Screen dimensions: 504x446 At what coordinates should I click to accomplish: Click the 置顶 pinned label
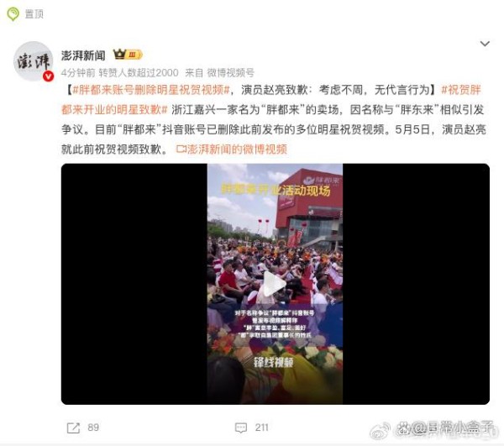34,13
